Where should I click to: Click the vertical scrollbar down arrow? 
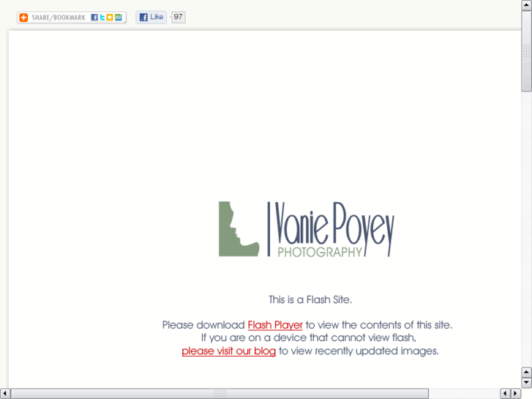(526, 382)
